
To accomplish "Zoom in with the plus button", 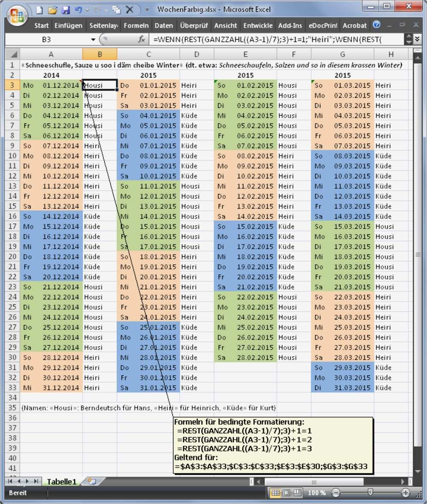I will pos(406,492).
